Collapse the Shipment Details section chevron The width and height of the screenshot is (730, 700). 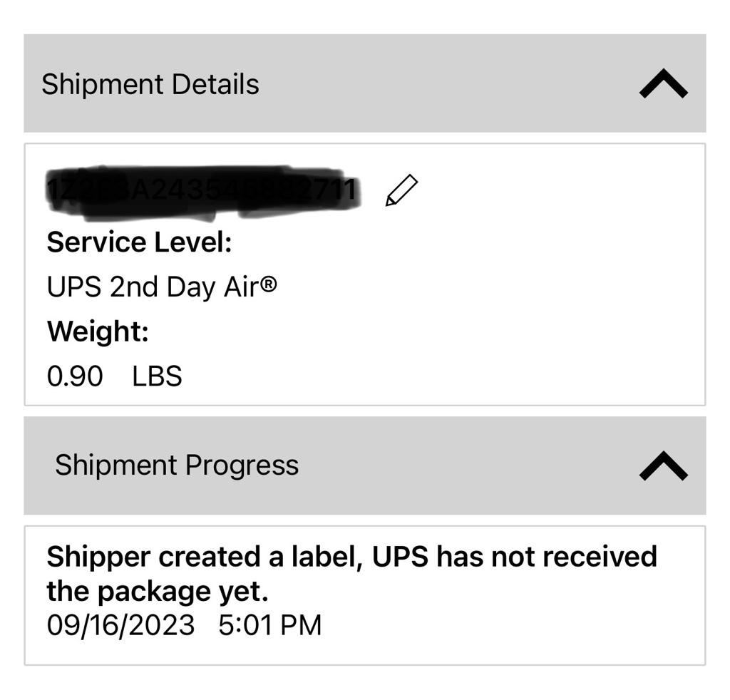coord(663,84)
